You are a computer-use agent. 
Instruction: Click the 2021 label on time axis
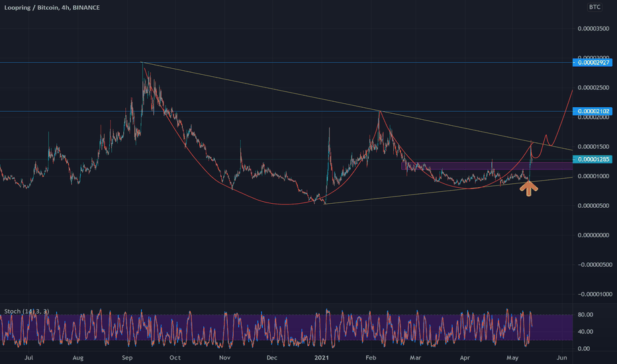point(322,357)
